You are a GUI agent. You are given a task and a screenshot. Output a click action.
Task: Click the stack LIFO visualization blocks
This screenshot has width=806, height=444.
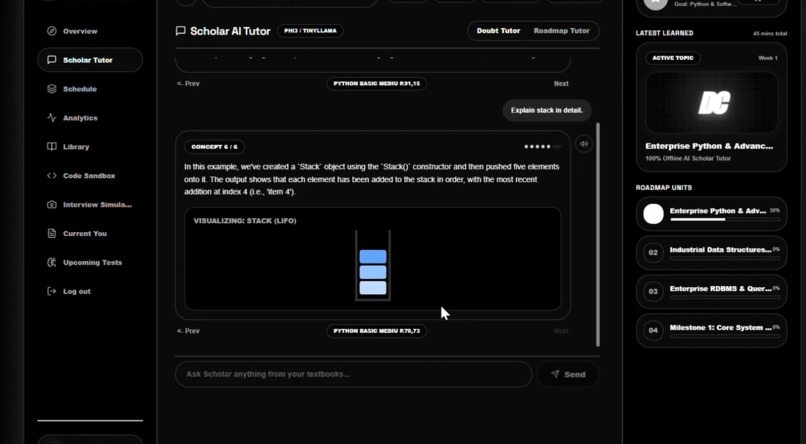373,266
